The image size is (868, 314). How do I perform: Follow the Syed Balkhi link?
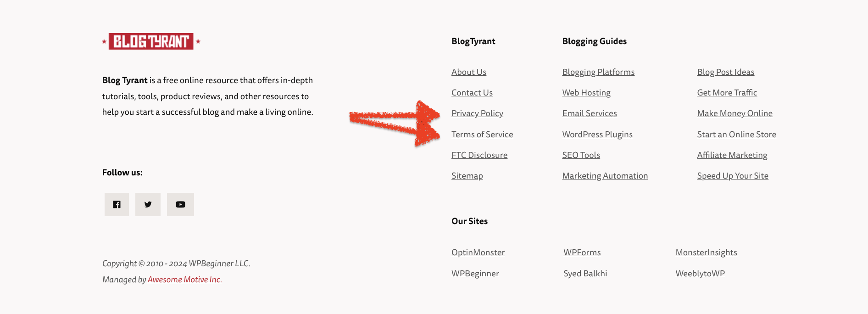pos(585,274)
